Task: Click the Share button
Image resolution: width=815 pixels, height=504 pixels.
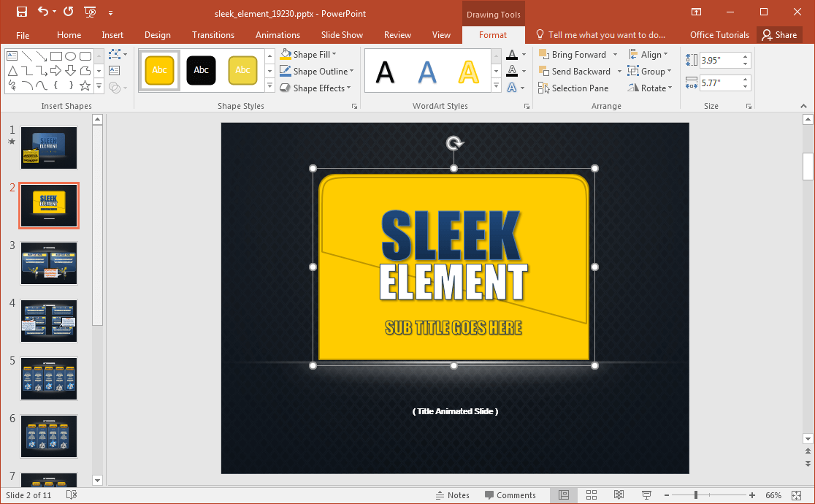Action: coord(778,35)
